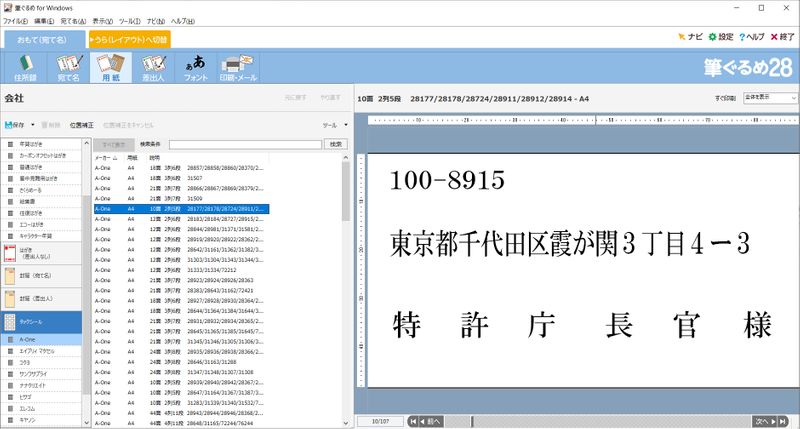
Task: Click the 検索 search button
Action: (337, 144)
